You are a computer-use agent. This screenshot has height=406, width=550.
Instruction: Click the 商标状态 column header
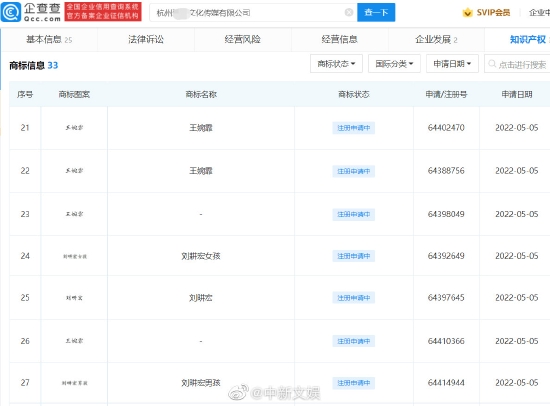coord(354,94)
